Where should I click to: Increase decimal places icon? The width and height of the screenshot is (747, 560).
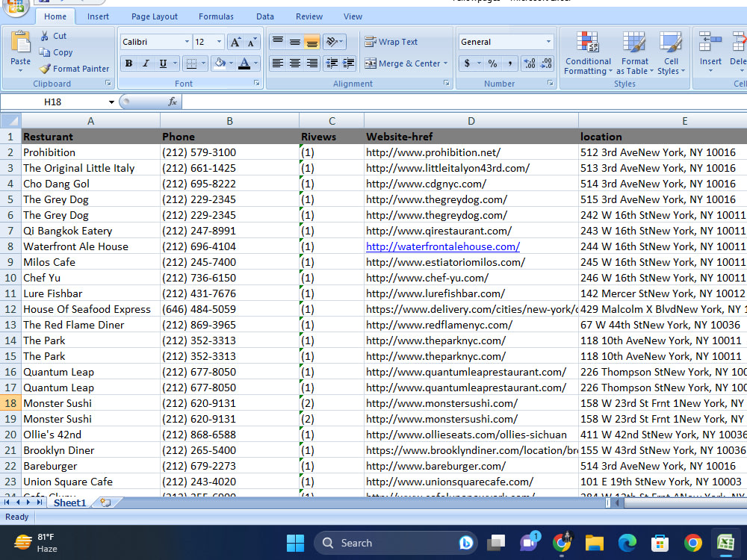(530, 63)
